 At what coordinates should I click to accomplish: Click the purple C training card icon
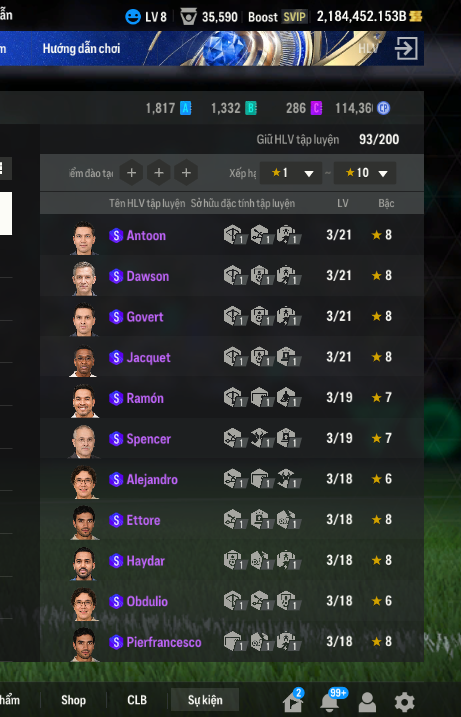pos(316,108)
